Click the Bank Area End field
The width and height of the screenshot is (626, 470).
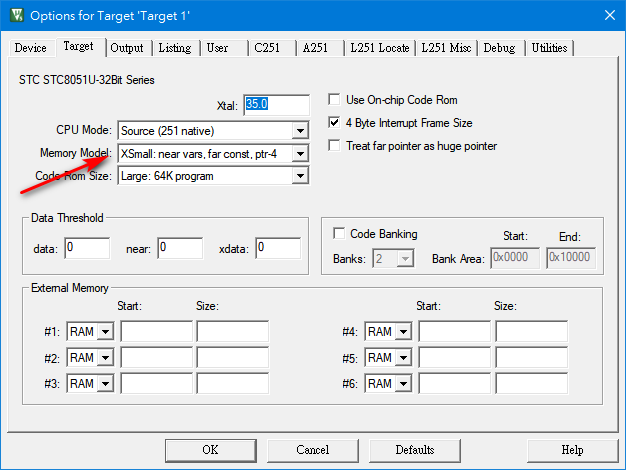pos(571,258)
